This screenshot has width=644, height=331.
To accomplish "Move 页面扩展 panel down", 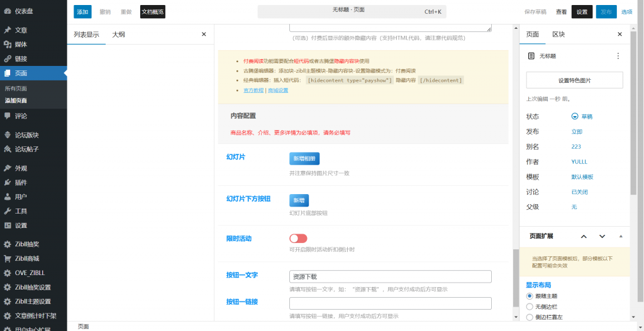I will 602,236.
